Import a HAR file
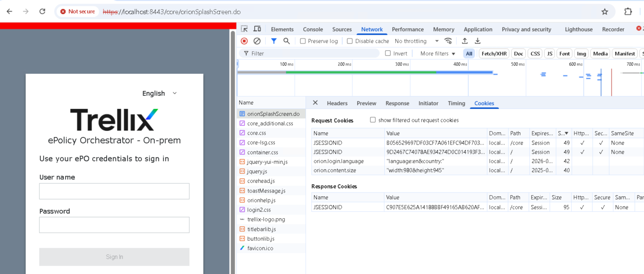644x274 pixels. click(464, 41)
